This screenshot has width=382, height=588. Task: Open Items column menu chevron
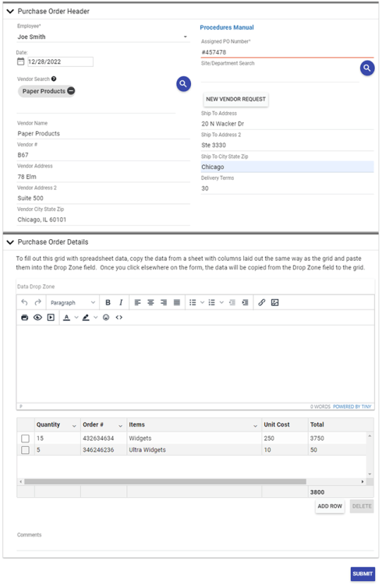click(x=255, y=426)
